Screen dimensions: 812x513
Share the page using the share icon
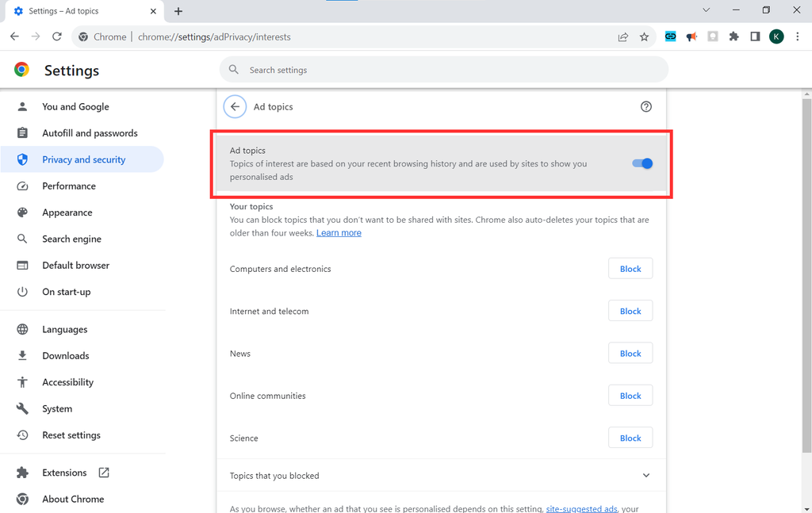click(623, 36)
